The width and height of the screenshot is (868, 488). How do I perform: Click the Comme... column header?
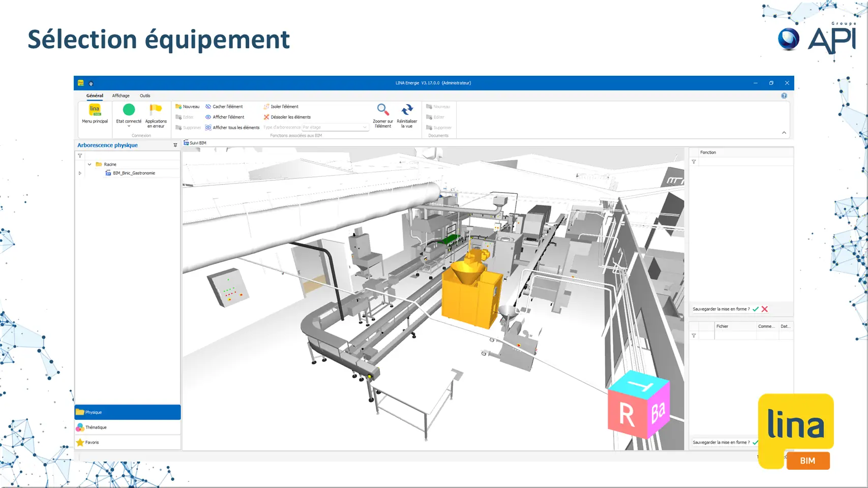pos(767,326)
